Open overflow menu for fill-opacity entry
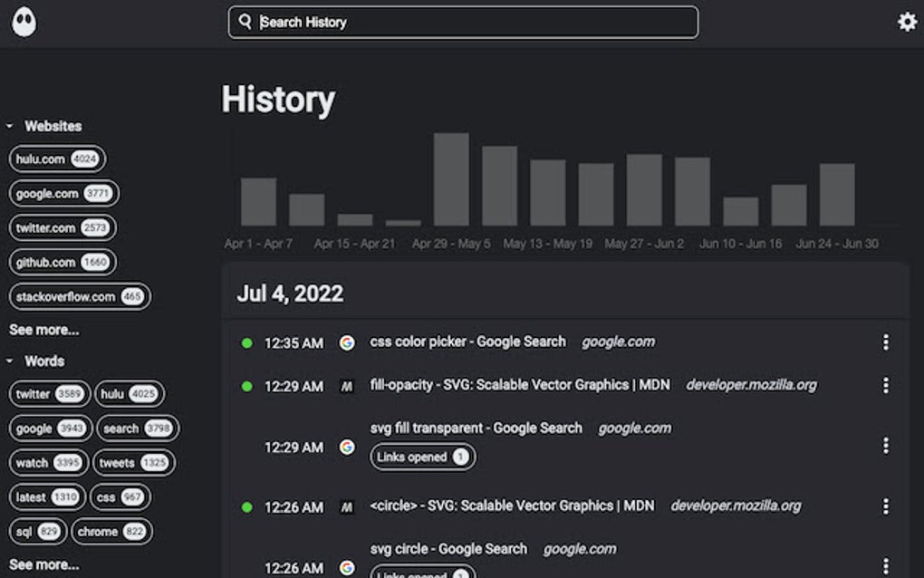Image resolution: width=924 pixels, height=578 pixels. (x=885, y=384)
